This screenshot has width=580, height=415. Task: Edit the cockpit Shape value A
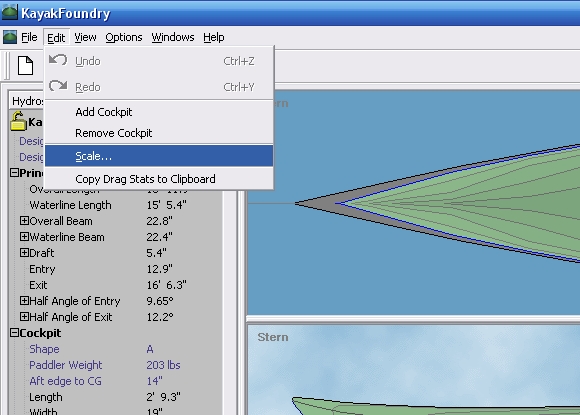pos(150,349)
